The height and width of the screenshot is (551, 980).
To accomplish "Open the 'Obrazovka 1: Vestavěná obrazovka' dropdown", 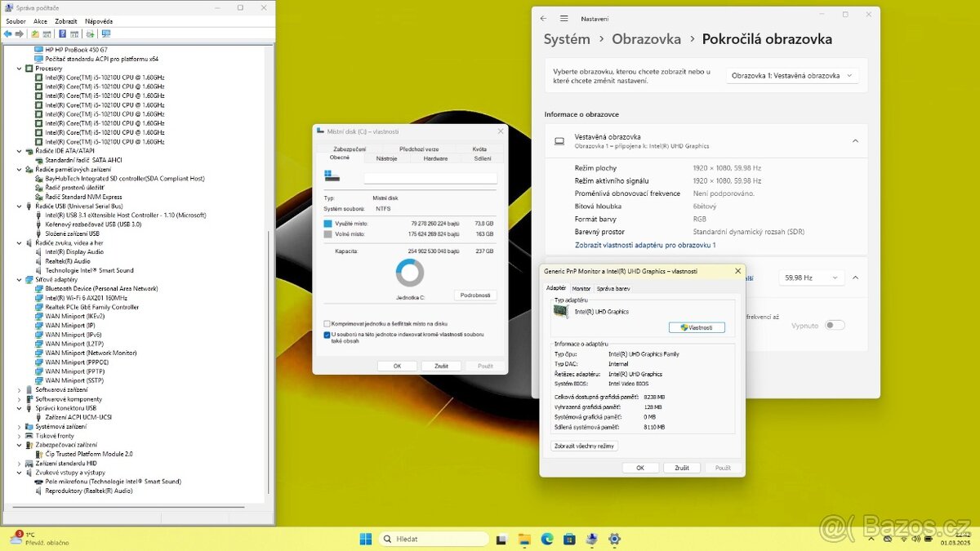I will tap(791, 73).
